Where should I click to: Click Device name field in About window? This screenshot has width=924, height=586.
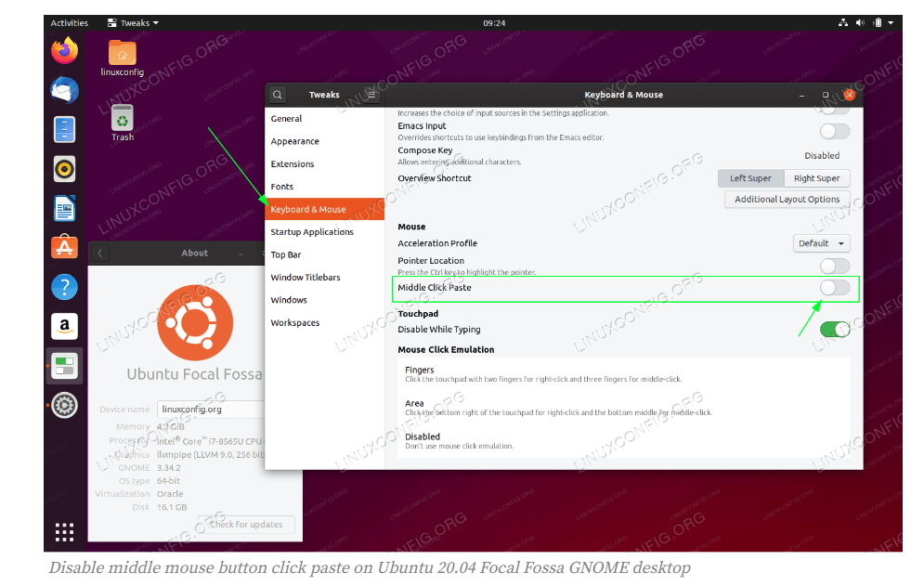pos(211,410)
